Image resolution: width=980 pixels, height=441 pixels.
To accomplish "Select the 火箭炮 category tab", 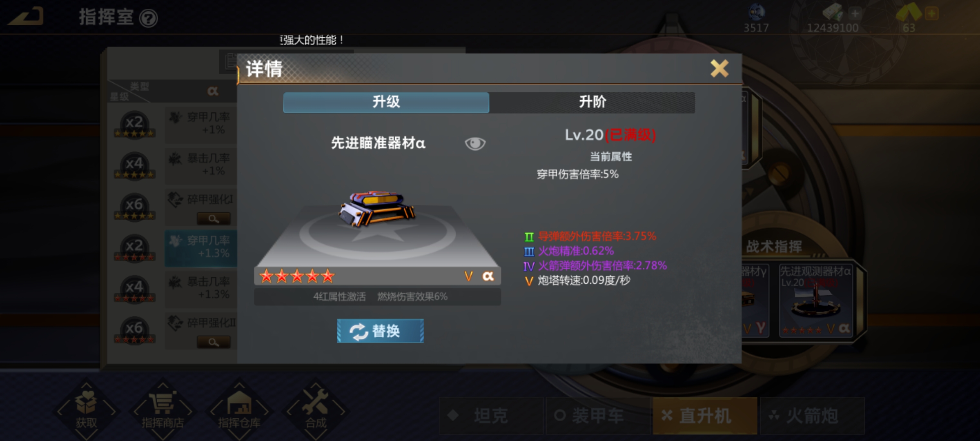I will [812, 416].
